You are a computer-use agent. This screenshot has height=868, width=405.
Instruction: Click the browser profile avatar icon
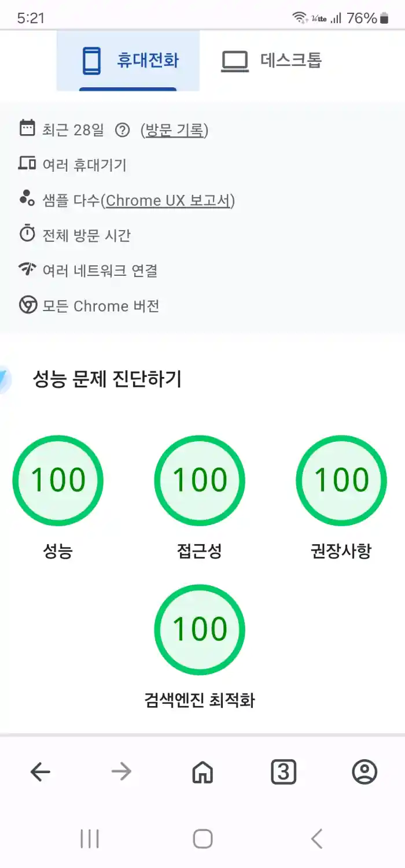[x=364, y=771]
